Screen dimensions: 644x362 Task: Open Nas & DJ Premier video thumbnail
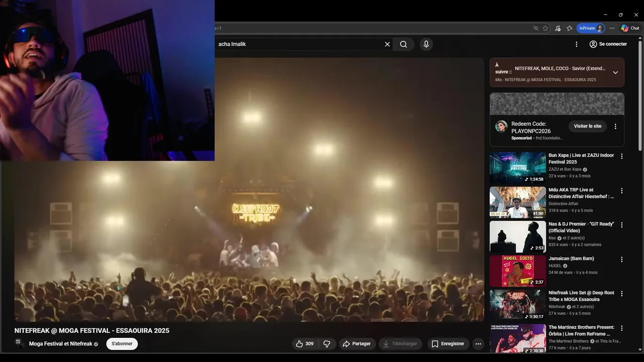tap(518, 237)
